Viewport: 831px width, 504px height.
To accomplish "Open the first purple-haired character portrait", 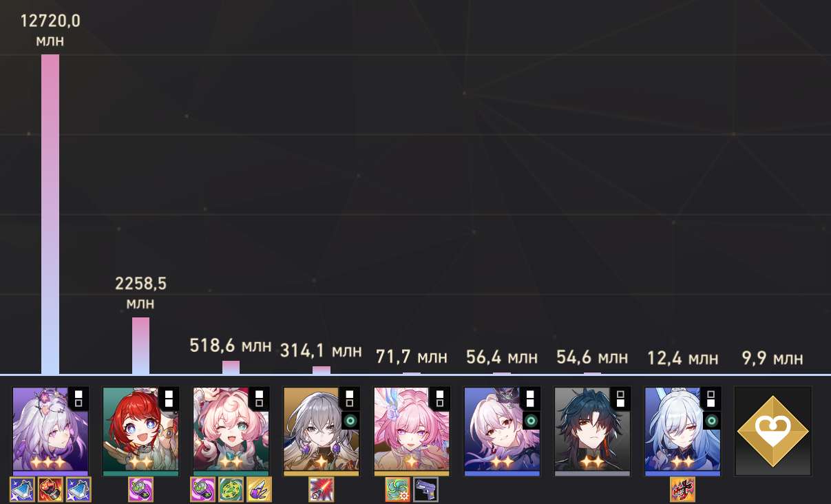I will click(50, 431).
